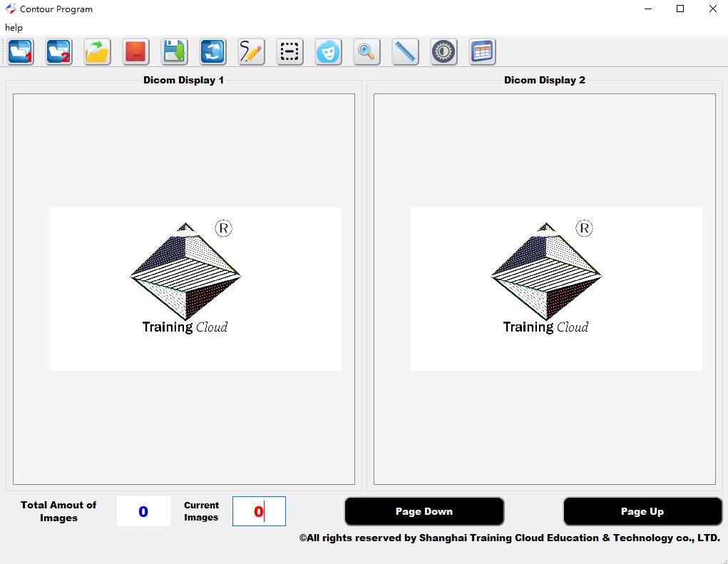This screenshot has width=728, height=564.
Task: Open the help menu
Action: [x=14, y=28]
